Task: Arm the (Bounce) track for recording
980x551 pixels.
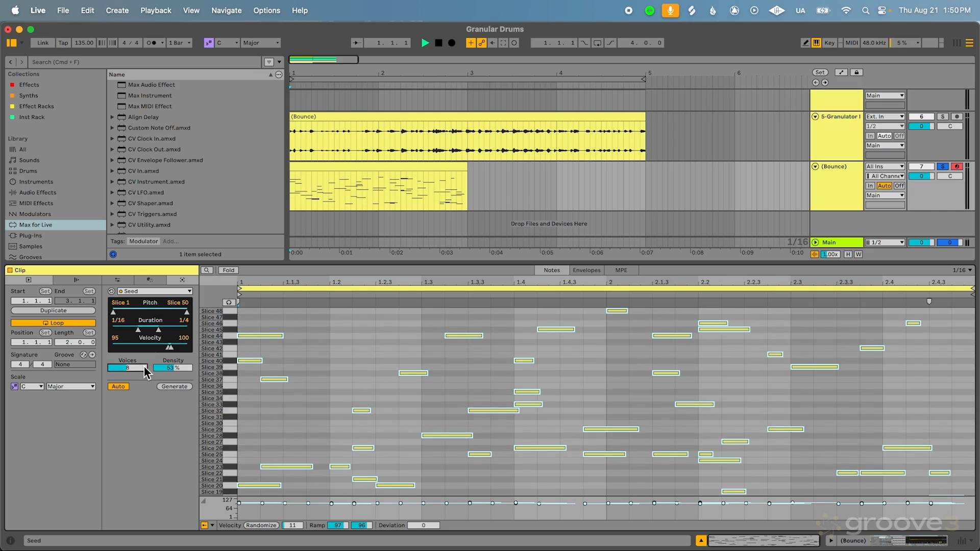Action: pyautogui.click(x=957, y=166)
